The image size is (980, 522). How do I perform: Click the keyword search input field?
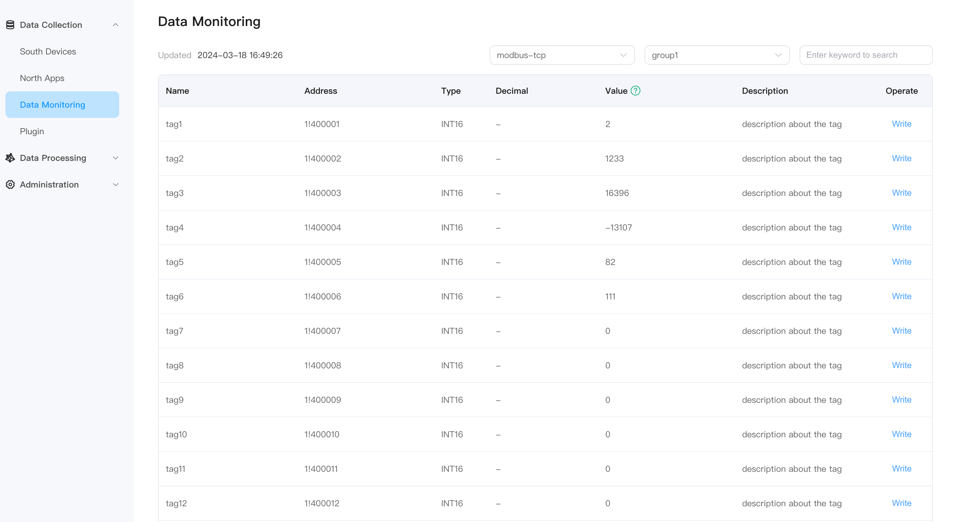pos(866,55)
